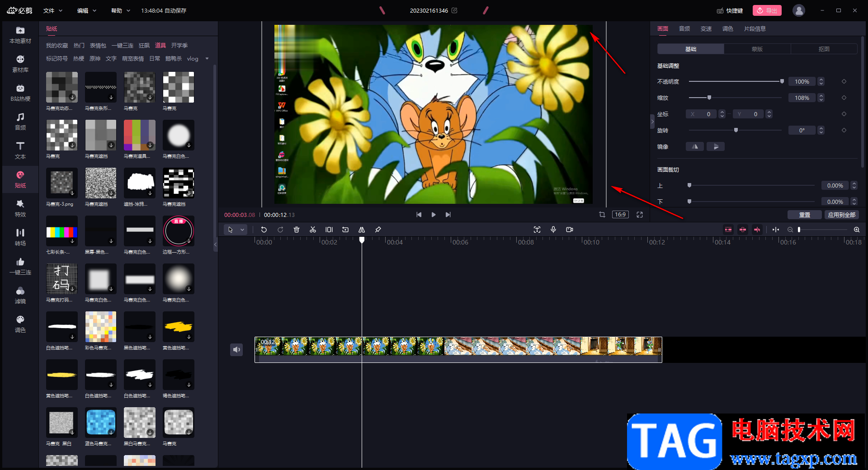Image resolution: width=868 pixels, height=470 pixels.
Task: Delete the selected clip with the trash icon
Action: (297, 230)
